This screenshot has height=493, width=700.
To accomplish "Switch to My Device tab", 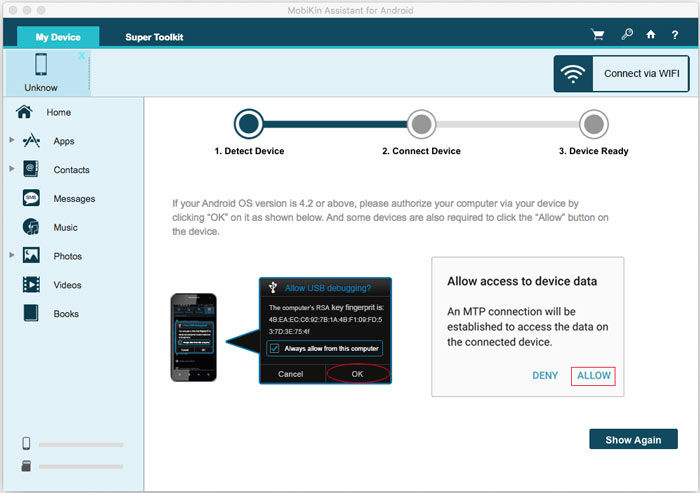I will coord(58,37).
